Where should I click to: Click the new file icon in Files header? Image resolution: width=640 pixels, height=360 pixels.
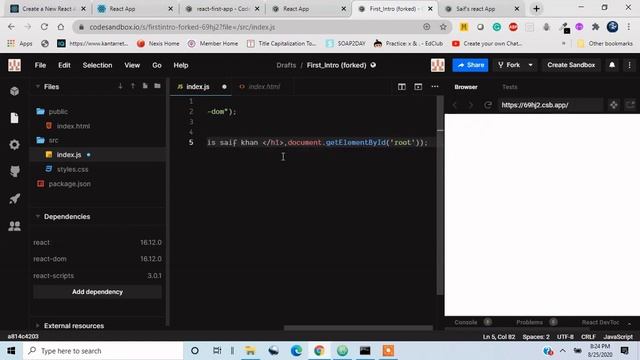(145, 86)
